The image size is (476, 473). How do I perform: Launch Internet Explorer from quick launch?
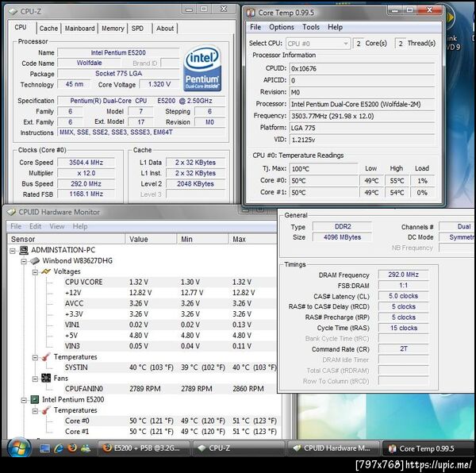pyautogui.click(x=59, y=448)
